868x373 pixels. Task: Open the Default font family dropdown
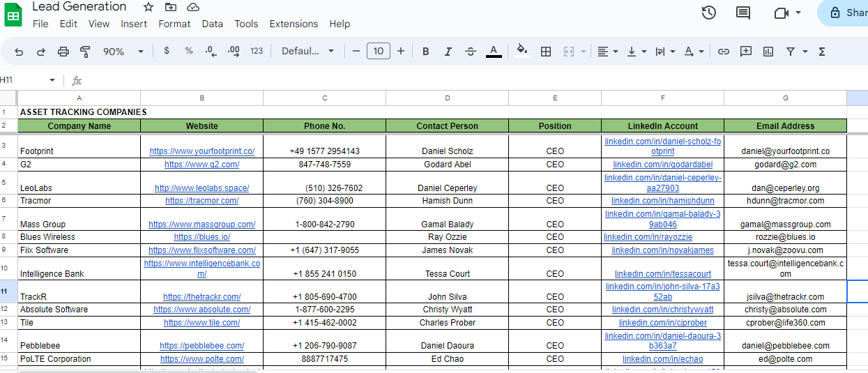pyautogui.click(x=307, y=51)
